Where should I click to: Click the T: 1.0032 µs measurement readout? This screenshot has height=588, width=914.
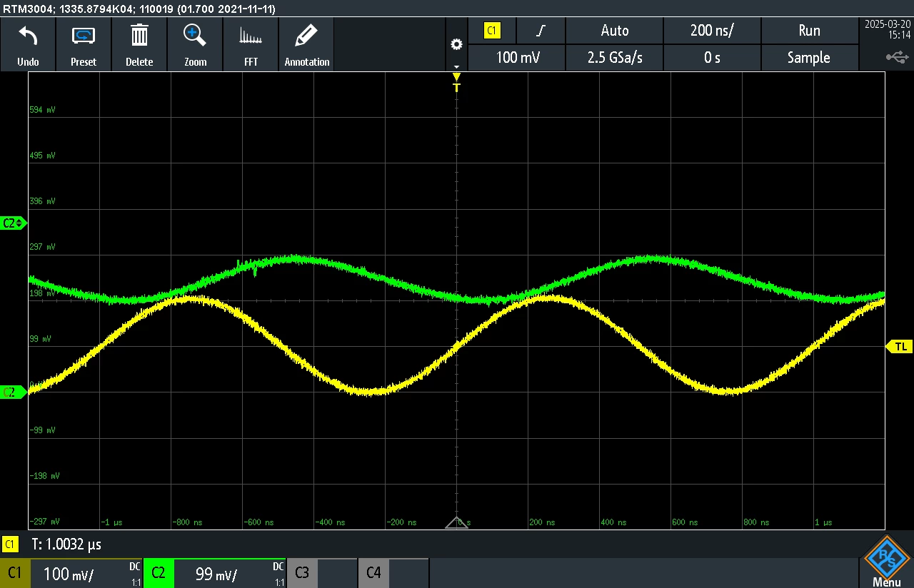tap(66, 544)
